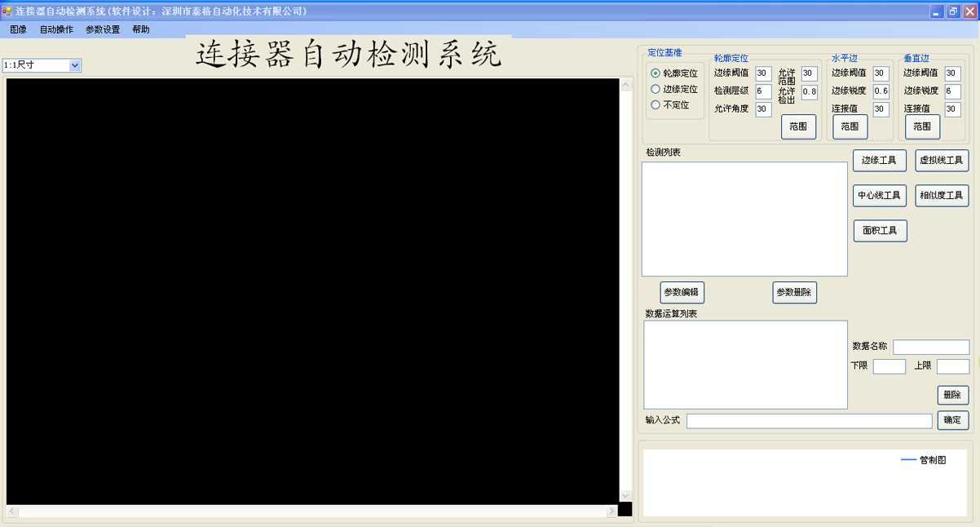The width and height of the screenshot is (980, 527).
Task: Click the 边缘工具 button
Action: pyautogui.click(x=880, y=161)
